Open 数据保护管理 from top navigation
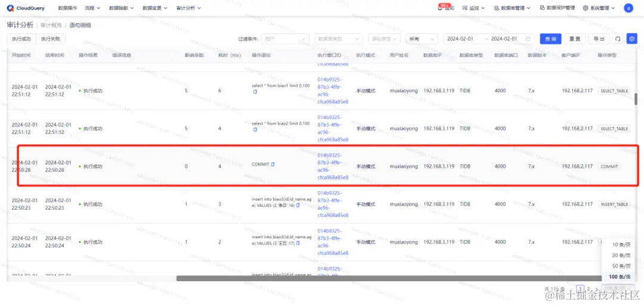This screenshot has height=305, width=644. click(557, 8)
